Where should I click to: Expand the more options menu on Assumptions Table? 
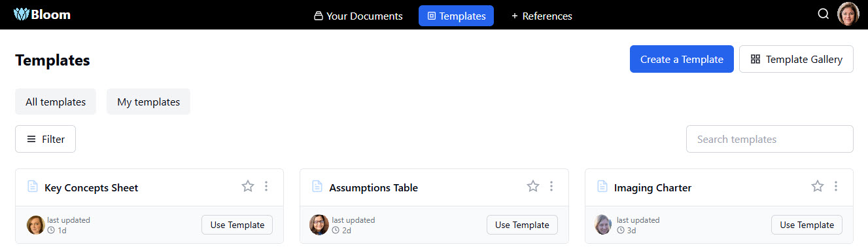click(x=551, y=187)
